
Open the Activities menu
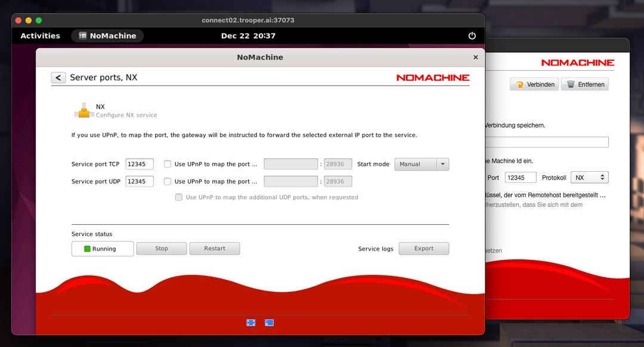40,36
